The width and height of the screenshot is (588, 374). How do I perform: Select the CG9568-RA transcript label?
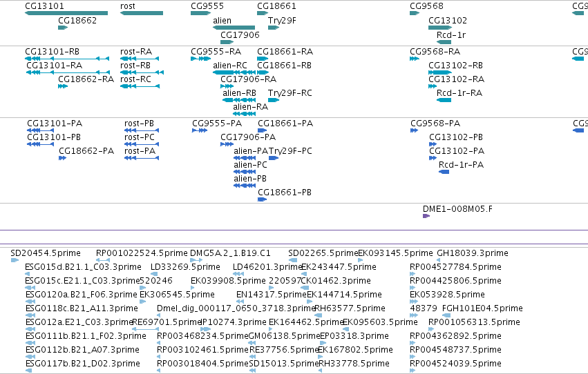pyautogui.click(x=435, y=52)
